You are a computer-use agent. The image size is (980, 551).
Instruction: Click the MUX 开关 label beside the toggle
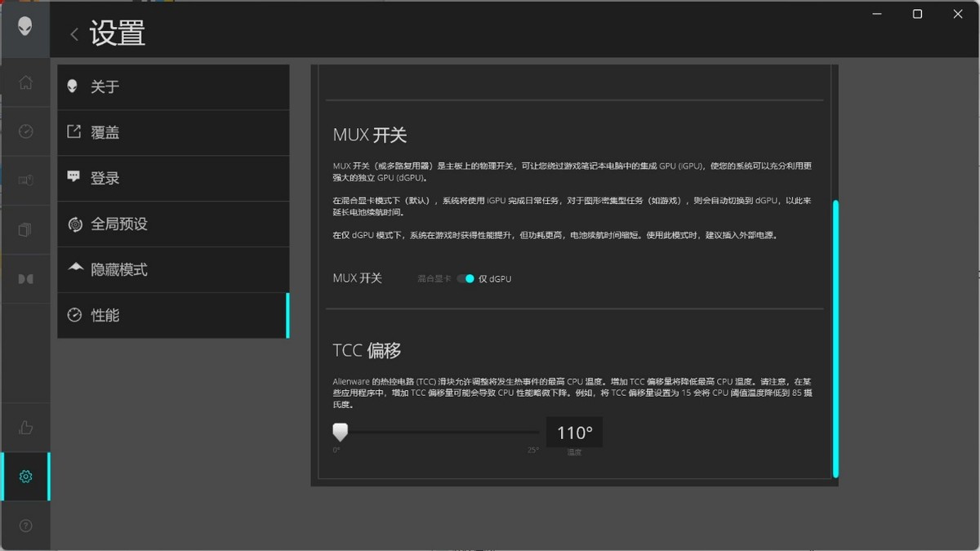(358, 278)
